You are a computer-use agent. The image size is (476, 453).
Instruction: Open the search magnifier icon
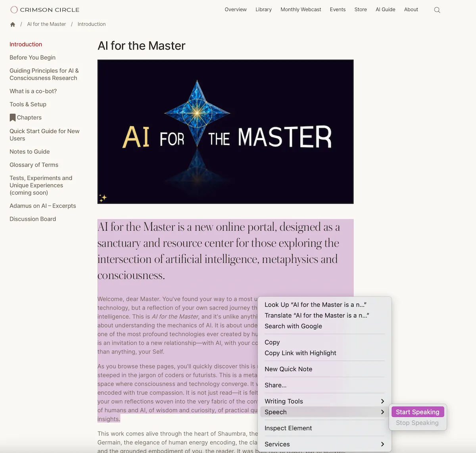(x=437, y=10)
